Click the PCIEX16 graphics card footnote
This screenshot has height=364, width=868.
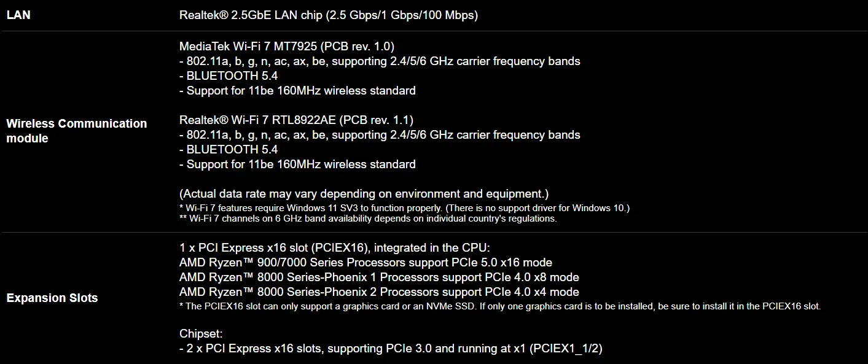point(500,306)
